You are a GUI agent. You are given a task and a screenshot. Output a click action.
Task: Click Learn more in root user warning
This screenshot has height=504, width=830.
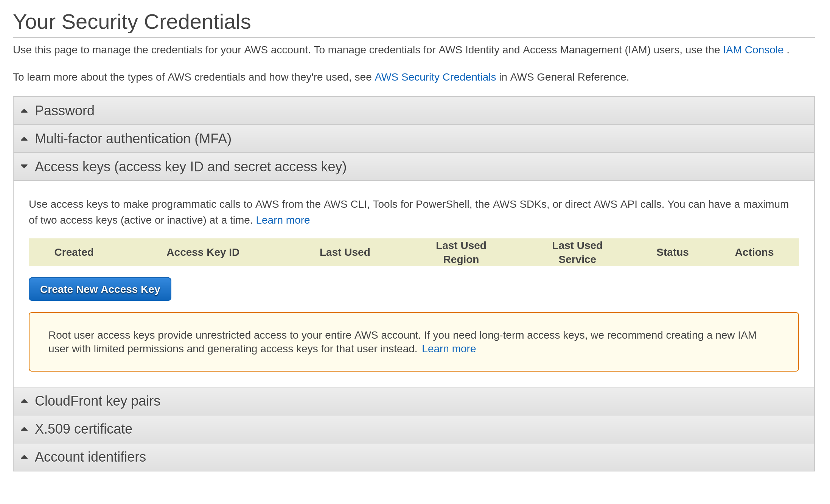(449, 349)
